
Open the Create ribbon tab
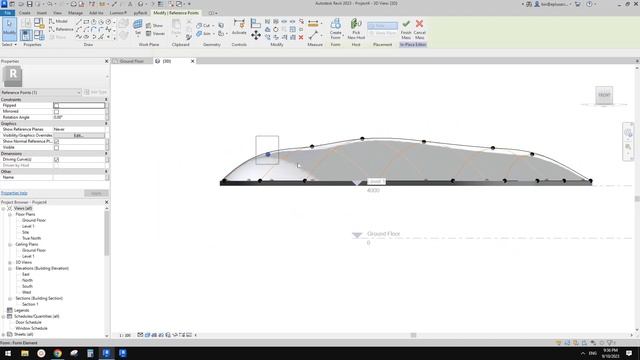24,13
